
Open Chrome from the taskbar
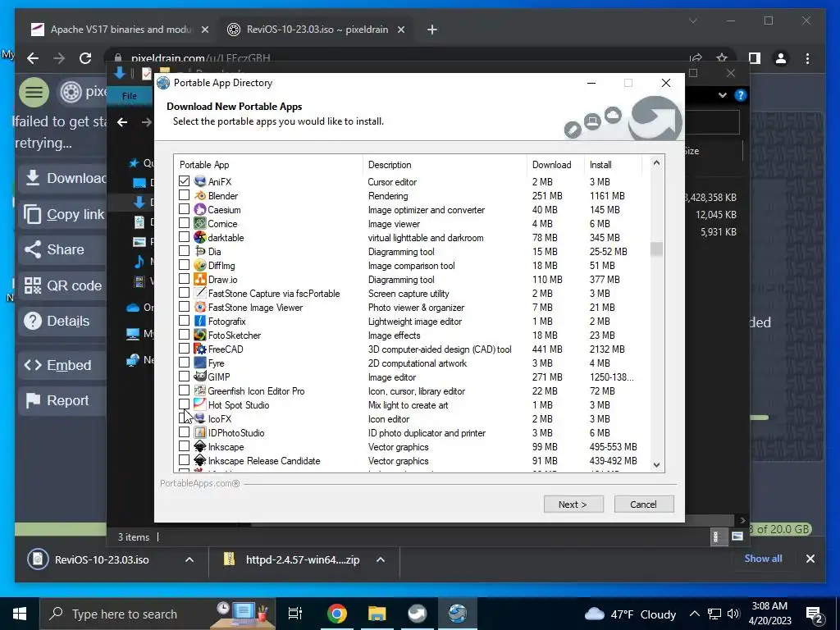[x=337, y=614]
